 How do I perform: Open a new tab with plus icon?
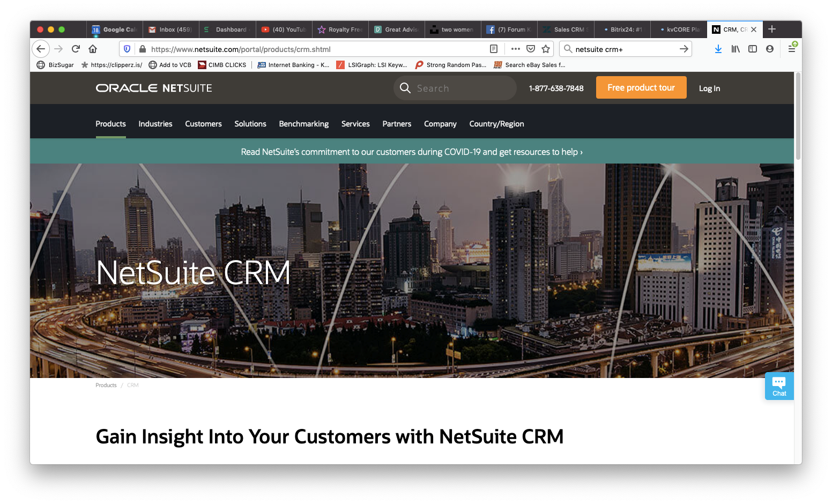[x=772, y=29]
